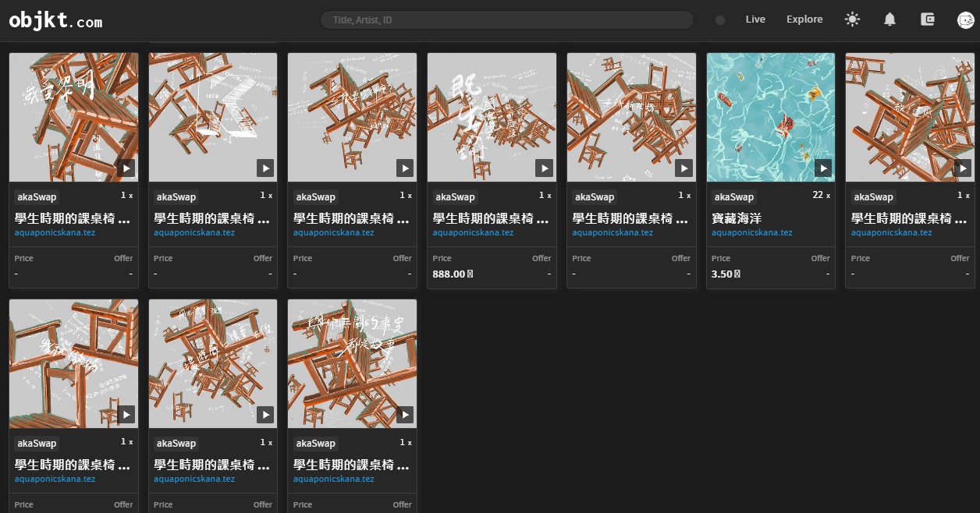This screenshot has width=980, height=513.
Task: Open the wallet icon in header
Action: pos(928,19)
